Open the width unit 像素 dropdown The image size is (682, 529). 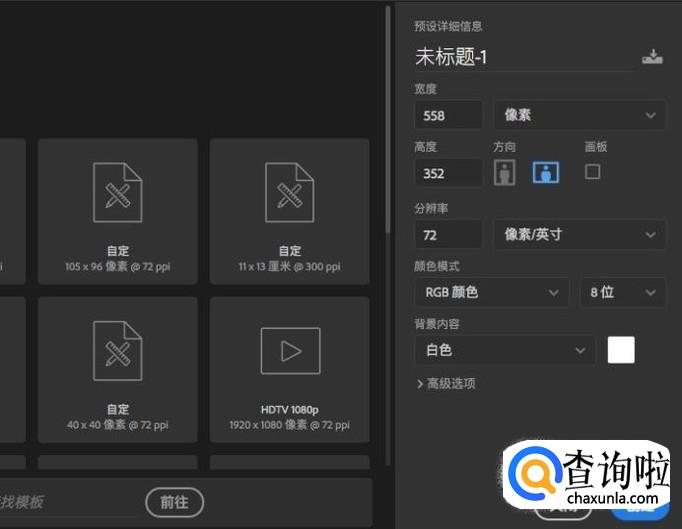[579, 115]
